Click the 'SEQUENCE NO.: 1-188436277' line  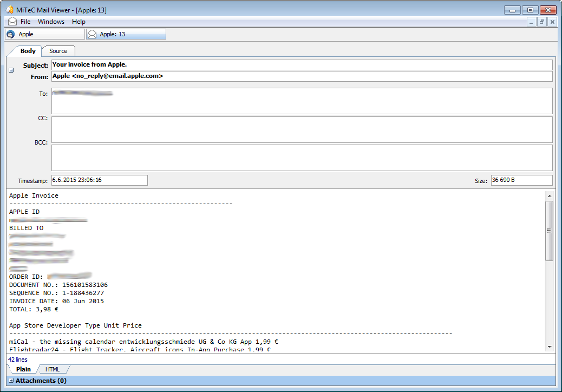(57, 293)
